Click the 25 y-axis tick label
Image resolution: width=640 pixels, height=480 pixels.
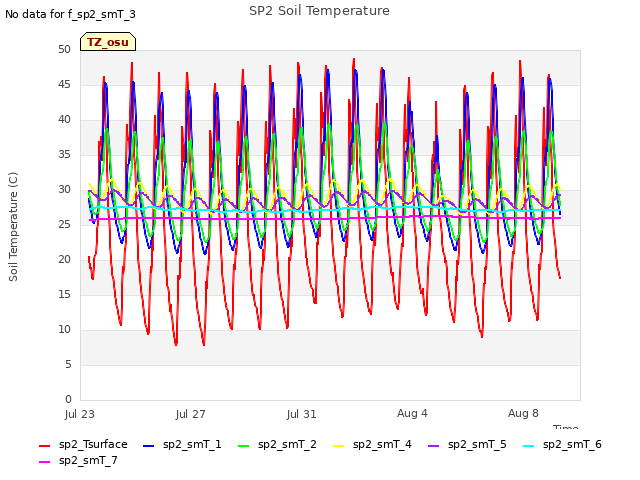tap(64, 224)
